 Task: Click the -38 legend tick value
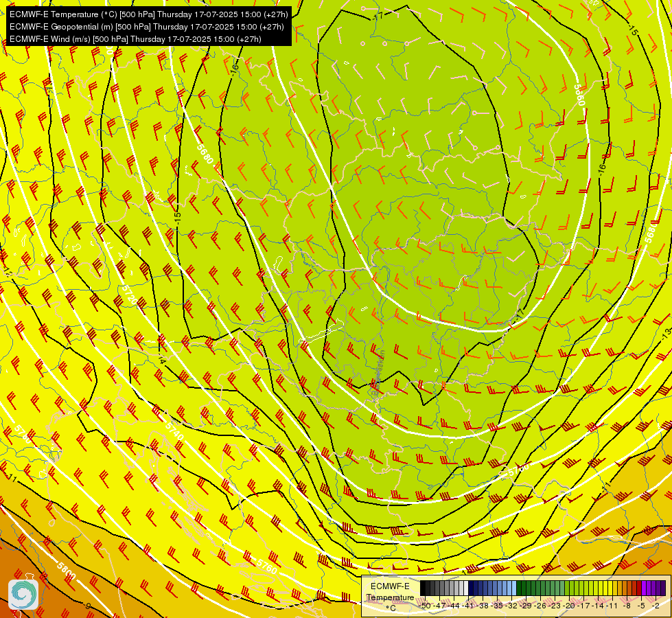click(483, 606)
